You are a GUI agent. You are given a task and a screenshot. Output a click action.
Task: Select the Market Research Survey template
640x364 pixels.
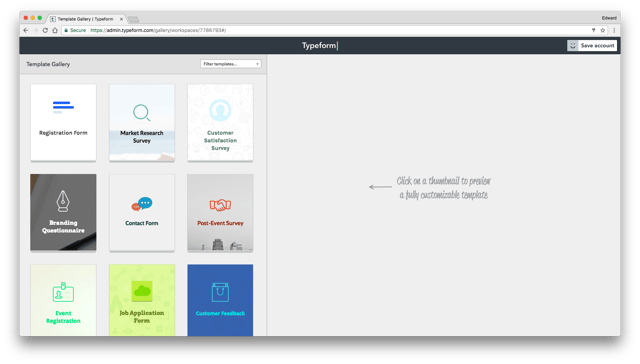(x=142, y=122)
